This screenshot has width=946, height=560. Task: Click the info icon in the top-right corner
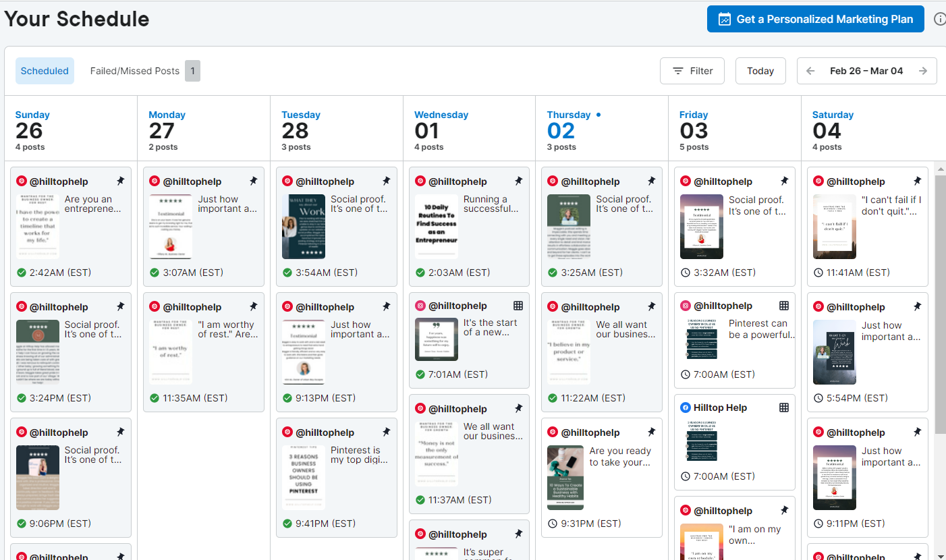click(x=940, y=19)
